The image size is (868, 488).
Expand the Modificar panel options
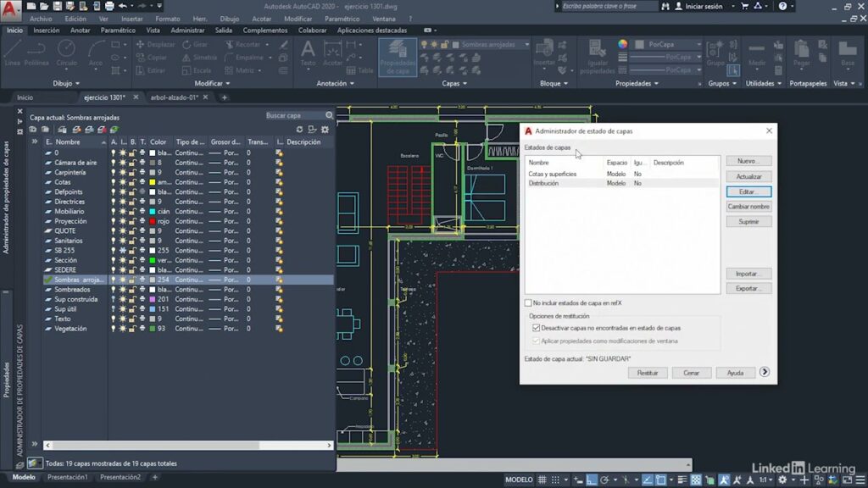point(226,83)
